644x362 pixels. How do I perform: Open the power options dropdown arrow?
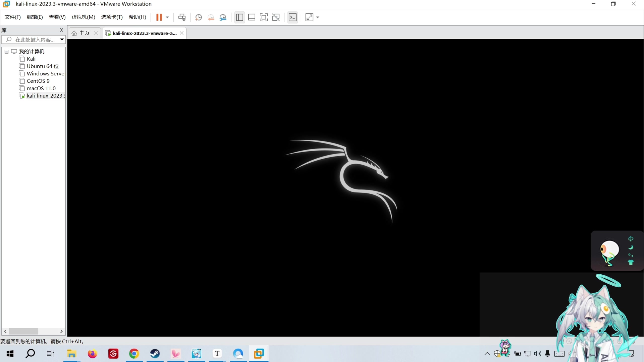click(167, 17)
